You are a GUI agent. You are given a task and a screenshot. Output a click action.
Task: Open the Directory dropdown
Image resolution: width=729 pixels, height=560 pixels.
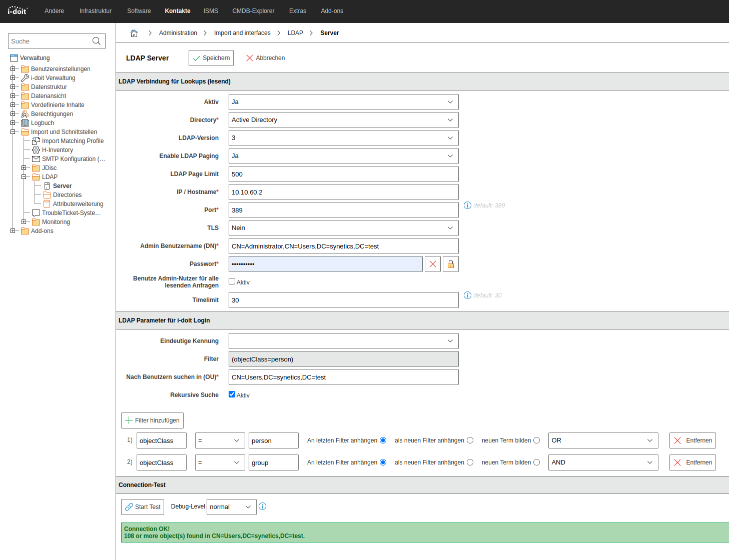point(343,120)
